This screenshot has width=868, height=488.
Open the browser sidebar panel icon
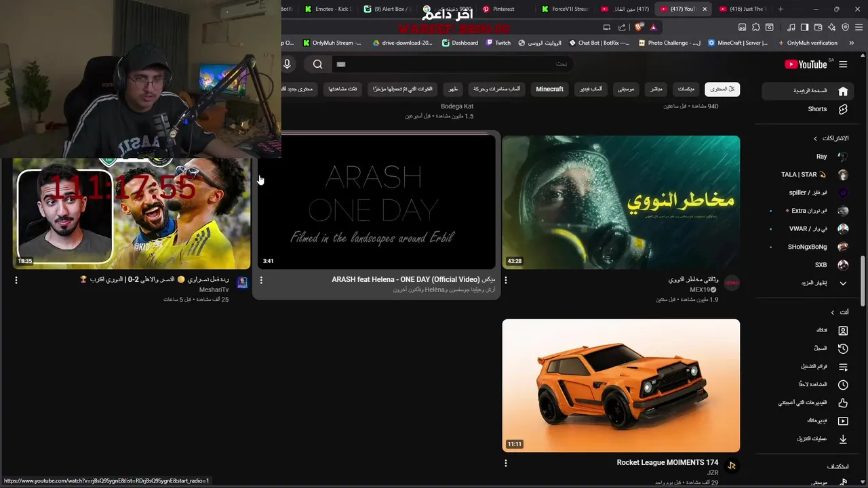[804, 27]
